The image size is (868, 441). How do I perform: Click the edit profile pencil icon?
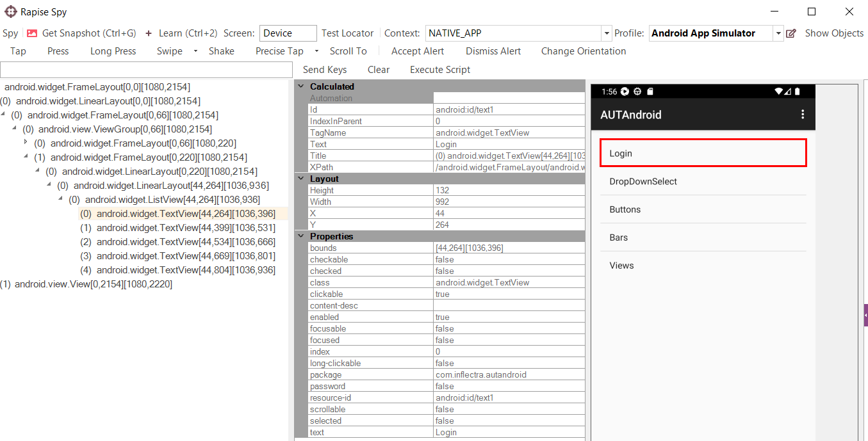pyautogui.click(x=791, y=33)
